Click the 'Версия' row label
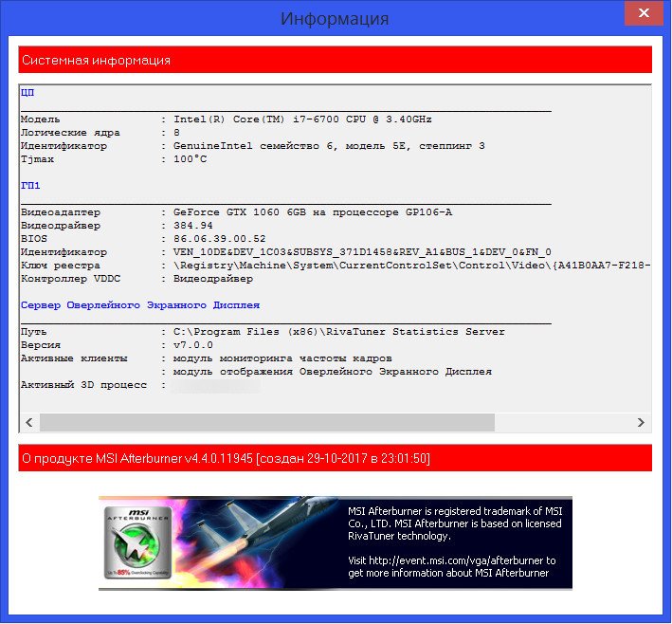The height and width of the screenshot is (624, 672). point(41,345)
